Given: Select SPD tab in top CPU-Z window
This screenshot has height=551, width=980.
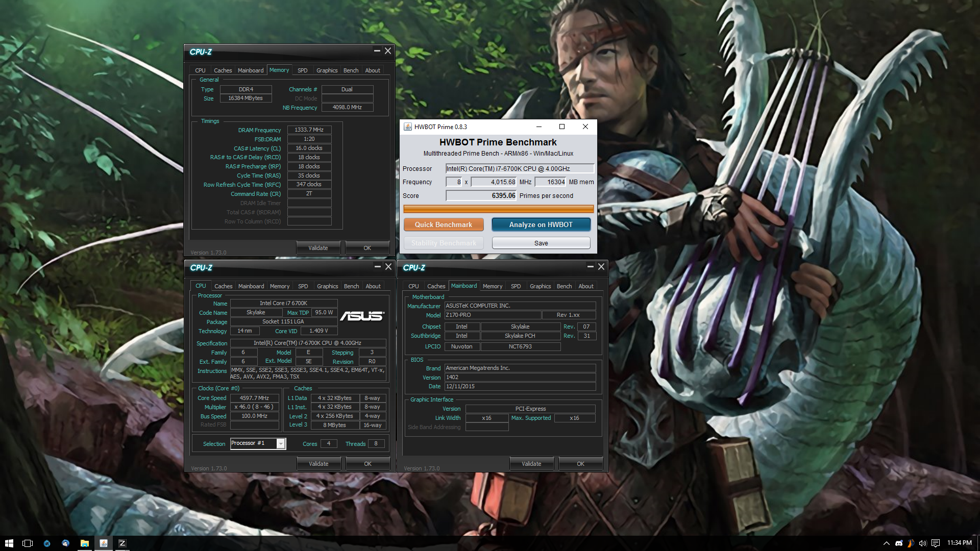Looking at the screenshot, I should [303, 70].
